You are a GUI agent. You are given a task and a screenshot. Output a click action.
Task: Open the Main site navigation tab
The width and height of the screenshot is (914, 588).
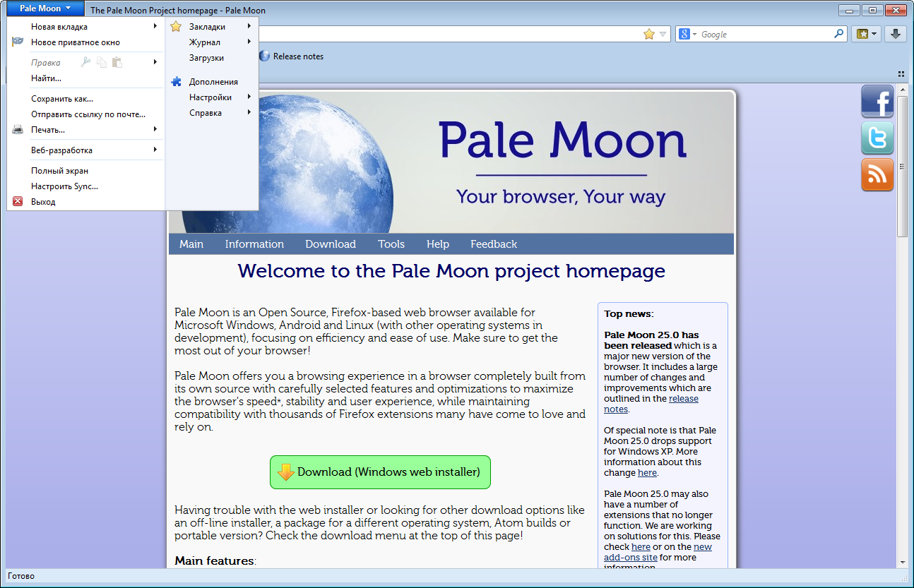[x=191, y=244]
